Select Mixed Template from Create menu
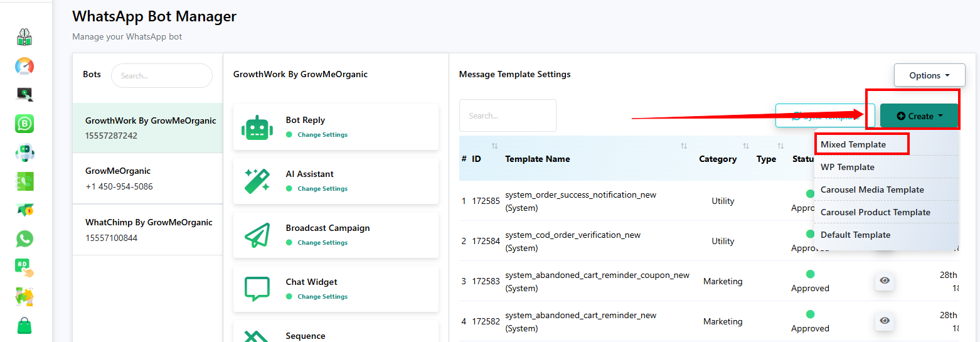The height and width of the screenshot is (342, 980). coord(853,144)
